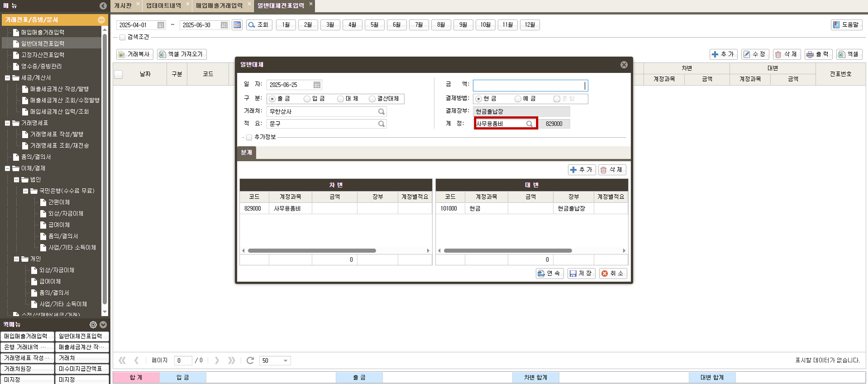Switch to the 업데이트내역 tab
Screen dimensions: 868x384
(x=163, y=5)
